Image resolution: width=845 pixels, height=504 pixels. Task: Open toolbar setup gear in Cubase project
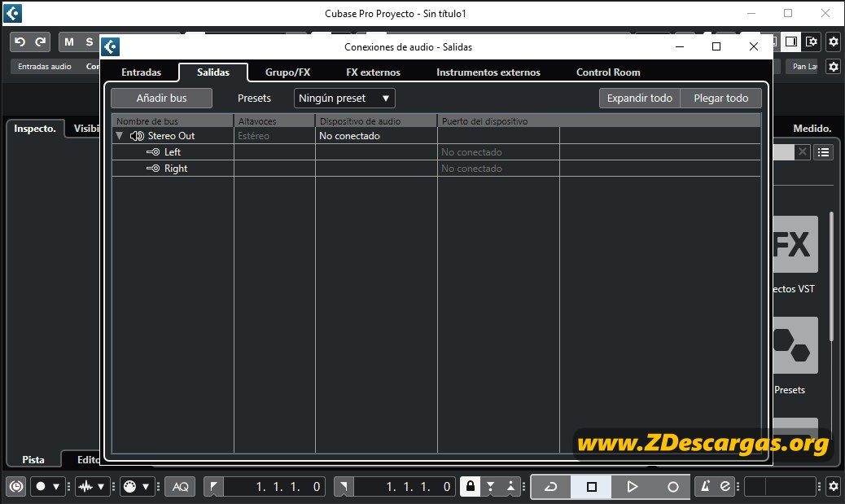coord(833,42)
